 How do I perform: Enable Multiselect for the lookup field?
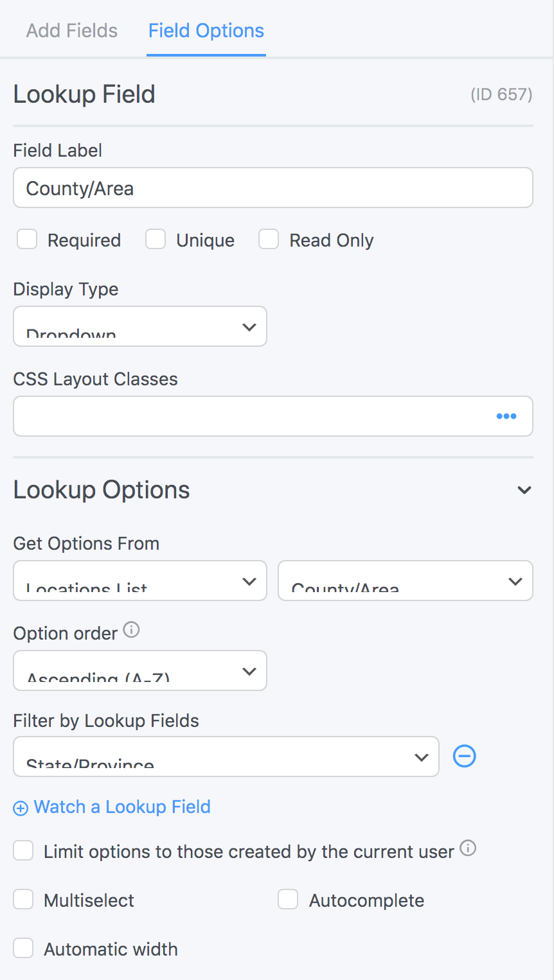click(24, 900)
